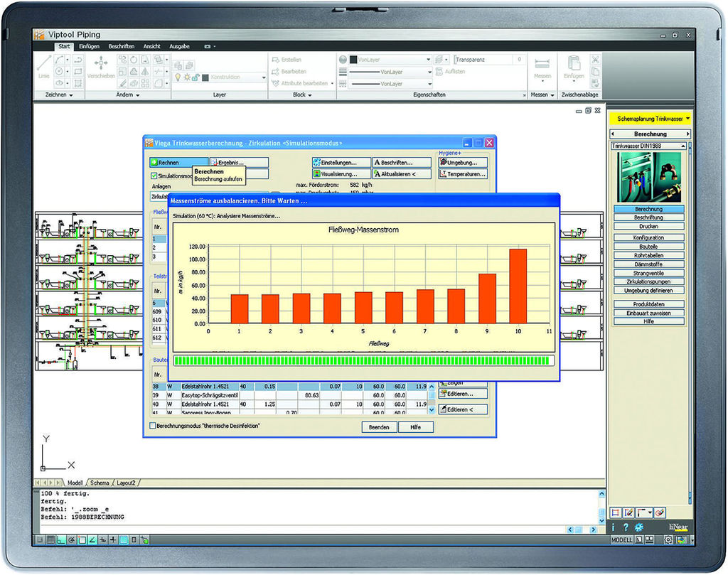Click the Trinkwasser product thumbnail image
Screen dimensions: 728x575
(648, 177)
